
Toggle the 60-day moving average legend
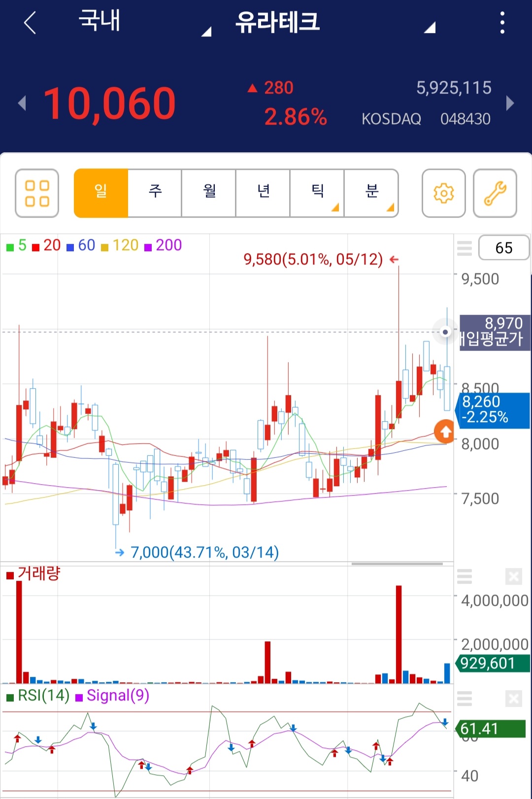[x=81, y=245]
